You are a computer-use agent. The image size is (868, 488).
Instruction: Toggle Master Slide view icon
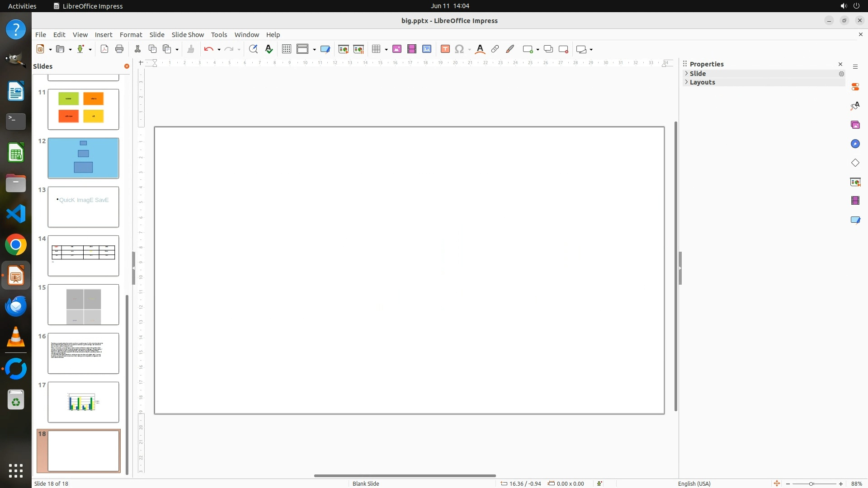(x=325, y=49)
